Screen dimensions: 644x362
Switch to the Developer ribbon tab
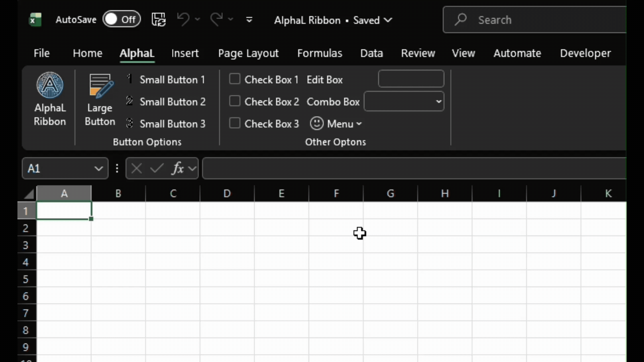(x=585, y=53)
